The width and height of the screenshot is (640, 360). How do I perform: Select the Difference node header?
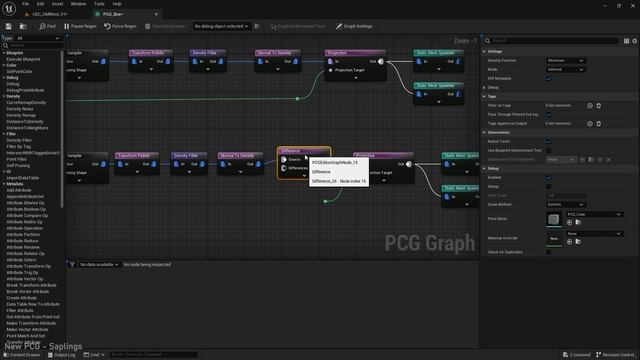tap(304, 151)
